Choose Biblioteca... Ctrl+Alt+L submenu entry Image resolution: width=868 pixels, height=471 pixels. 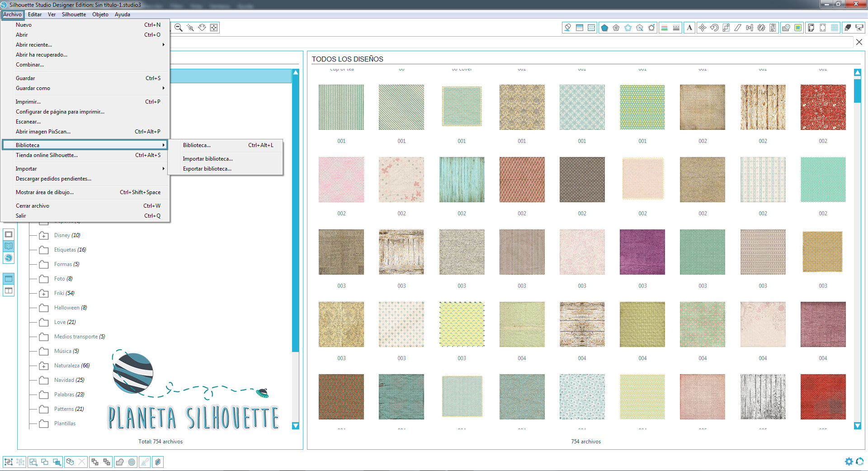225,145
